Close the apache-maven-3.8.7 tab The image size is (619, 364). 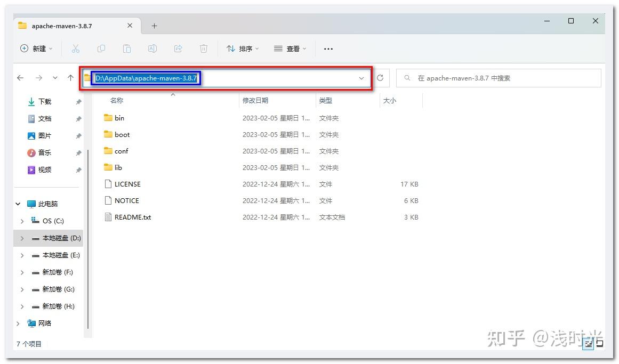130,26
